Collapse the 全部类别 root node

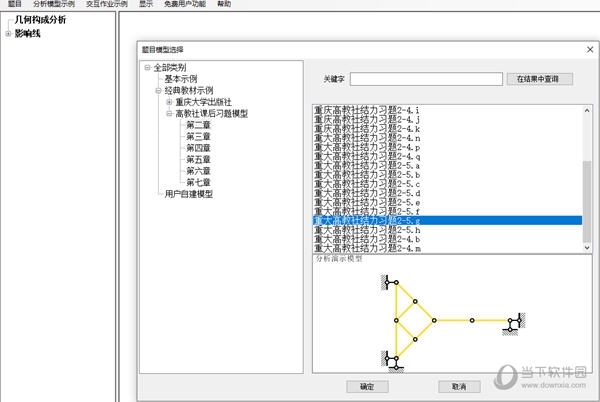[x=147, y=68]
